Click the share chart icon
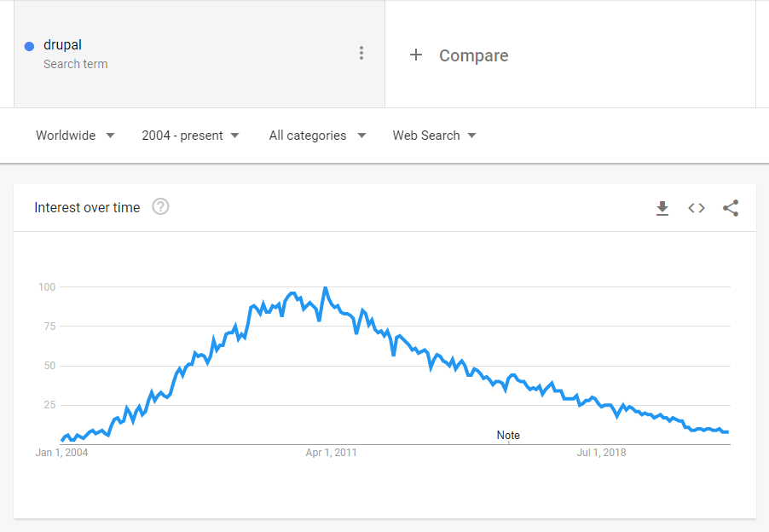The height and width of the screenshot is (532, 769). tap(731, 208)
